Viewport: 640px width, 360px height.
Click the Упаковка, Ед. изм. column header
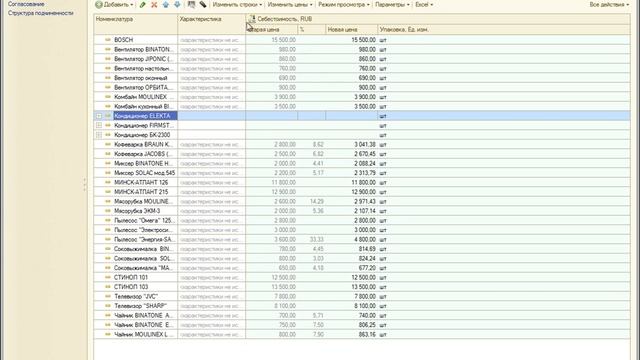click(504, 29)
